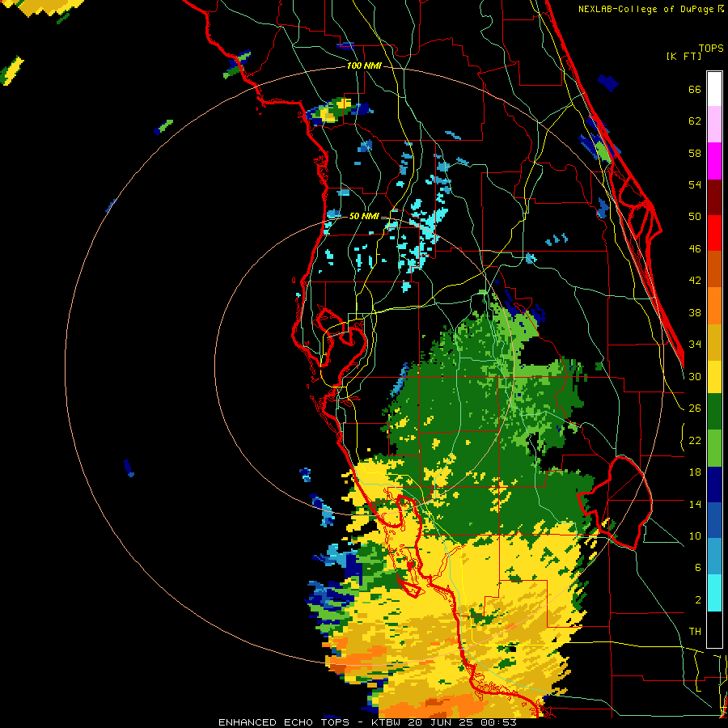Click the legend value 2

click(698, 600)
